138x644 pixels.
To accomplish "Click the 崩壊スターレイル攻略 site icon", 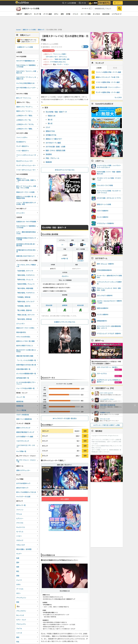I will coord(18,8).
